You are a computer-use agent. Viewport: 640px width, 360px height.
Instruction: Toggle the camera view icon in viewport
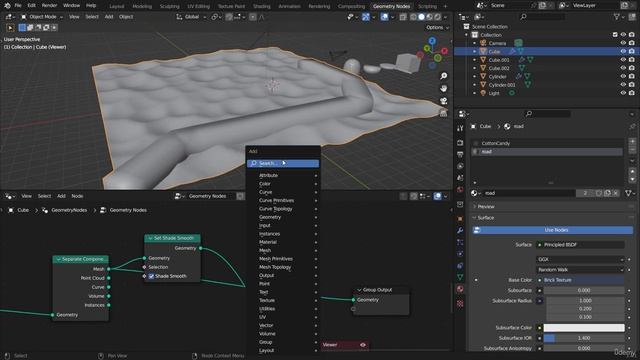click(x=443, y=101)
